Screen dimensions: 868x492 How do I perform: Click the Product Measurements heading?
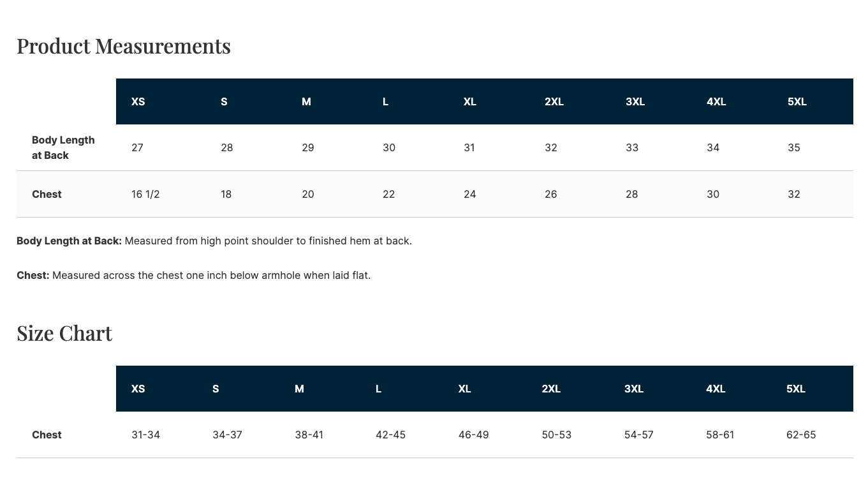[x=124, y=46]
